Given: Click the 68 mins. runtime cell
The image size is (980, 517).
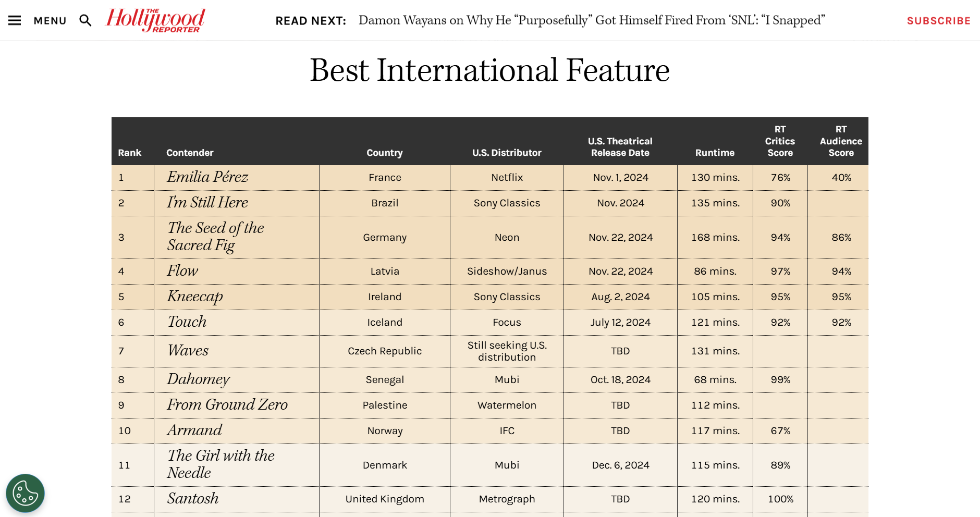Looking at the screenshot, I should tap(715, 380).
